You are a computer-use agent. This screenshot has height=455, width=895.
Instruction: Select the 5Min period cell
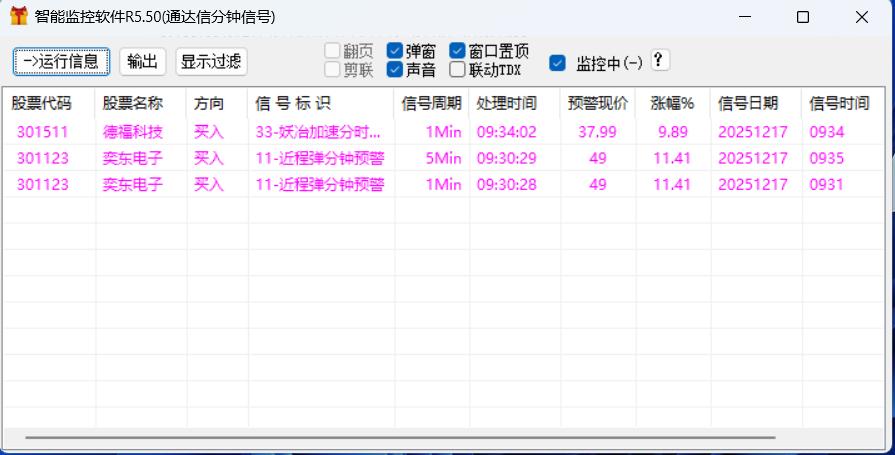[444, 158]
